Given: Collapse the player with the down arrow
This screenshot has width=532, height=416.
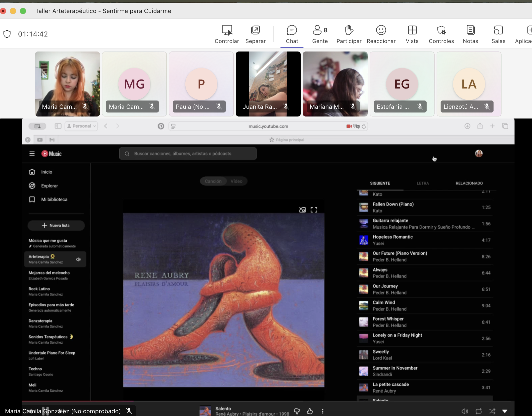Looking at the screenshot, I should coord(505,411).
